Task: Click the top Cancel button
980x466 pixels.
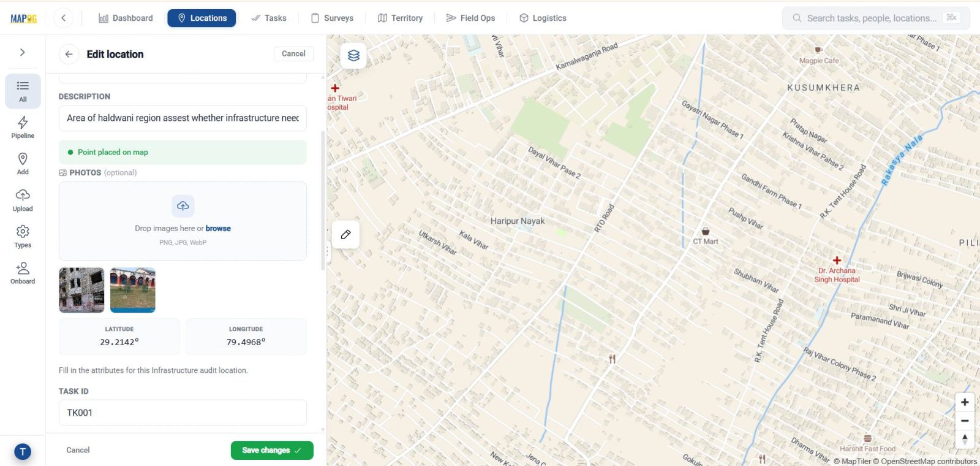Action: 293,54
